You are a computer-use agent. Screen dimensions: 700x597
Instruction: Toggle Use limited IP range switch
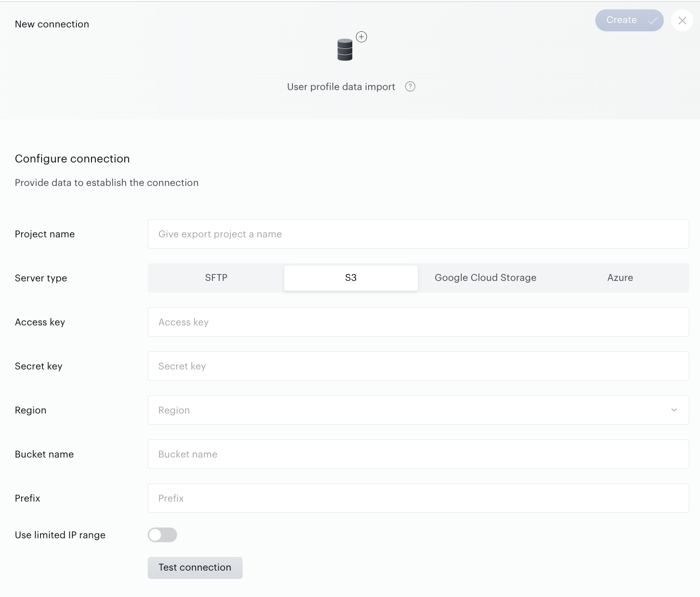[x=162, y=535]
